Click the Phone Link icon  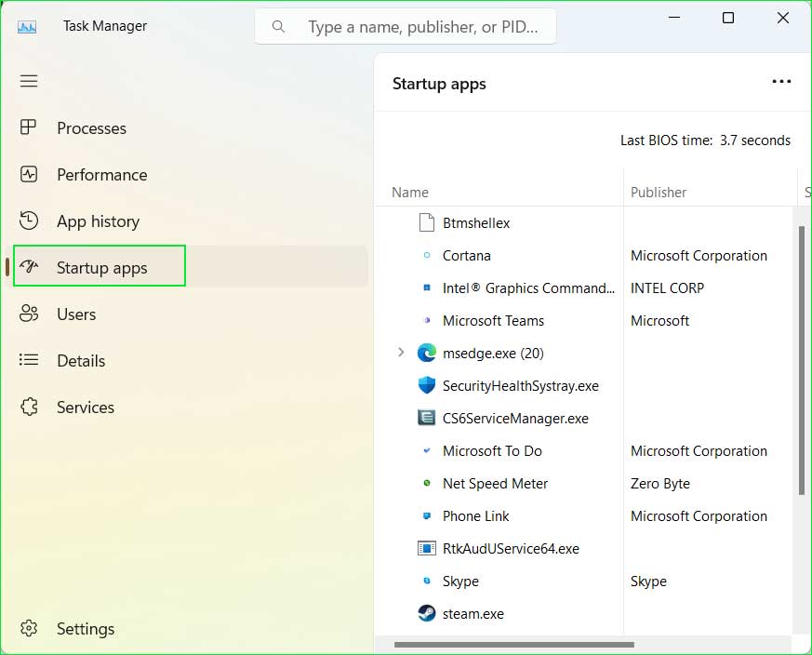[427, 515]
